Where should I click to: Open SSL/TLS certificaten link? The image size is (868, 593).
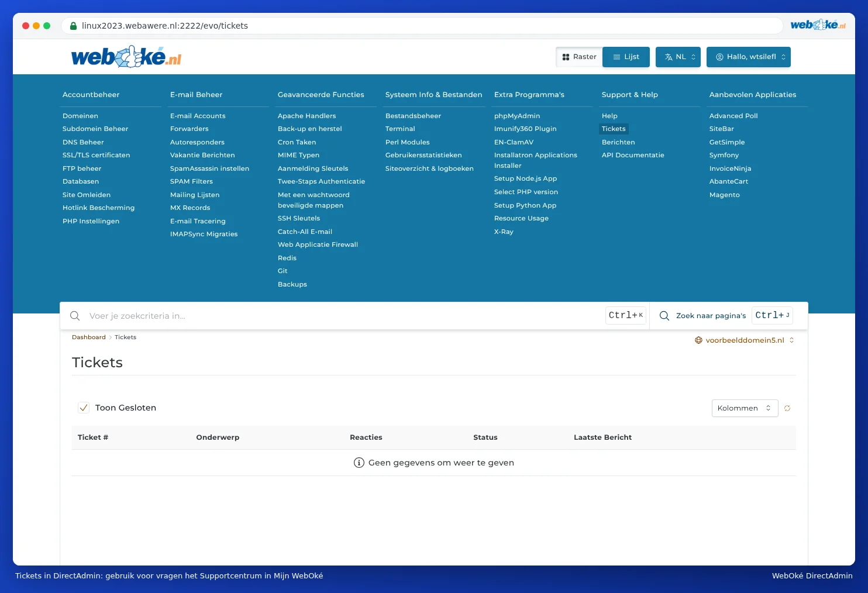click(97, 155)
